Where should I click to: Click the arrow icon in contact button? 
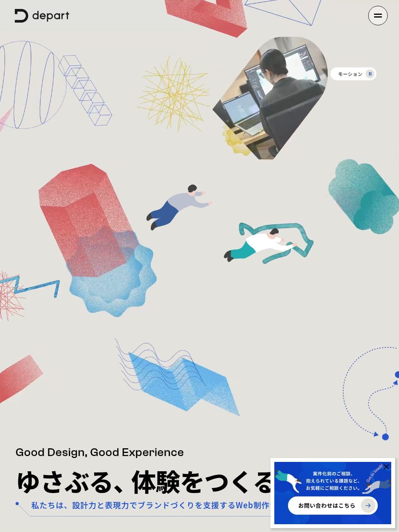tap(368, 506)
